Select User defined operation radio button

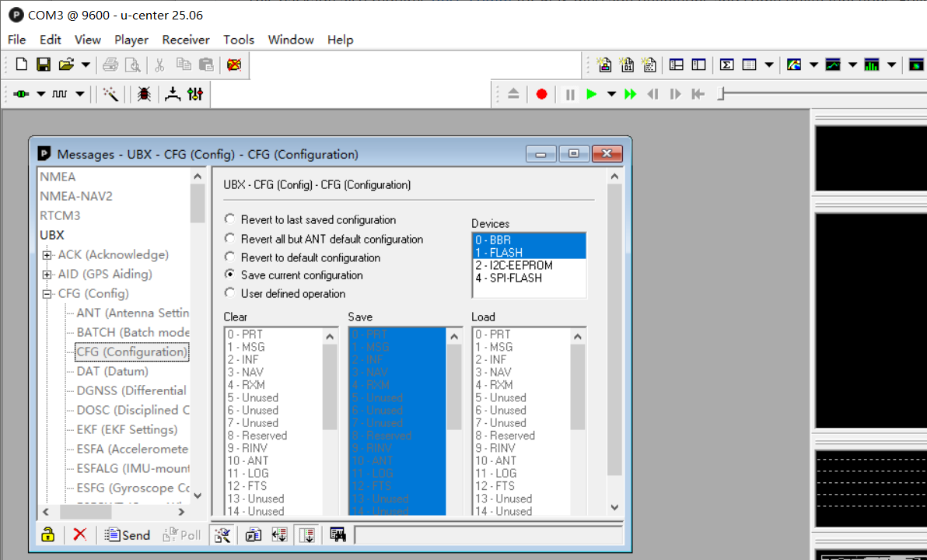(x=229, y=292)
